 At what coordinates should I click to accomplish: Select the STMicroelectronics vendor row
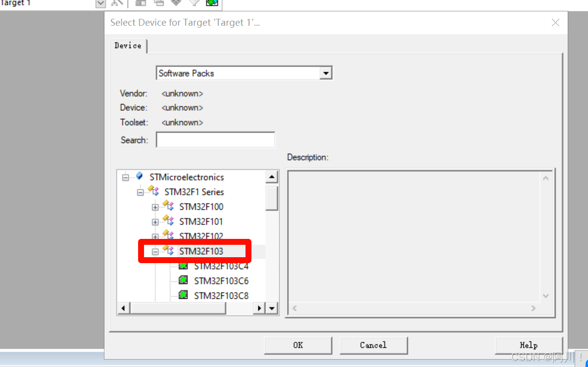pyautogui.click(x=187, y=177)
